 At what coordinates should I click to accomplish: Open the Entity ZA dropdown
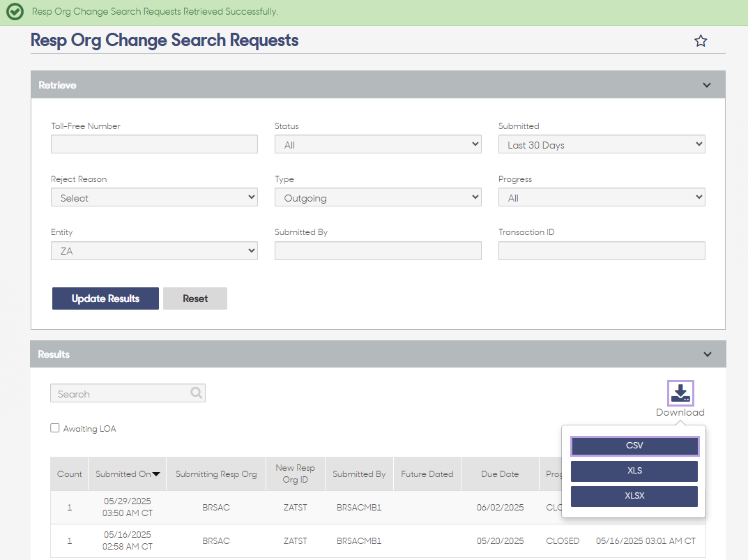click(154, 250)
